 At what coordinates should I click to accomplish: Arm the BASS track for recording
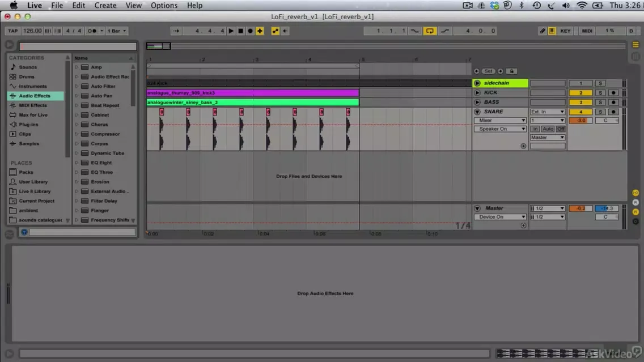(613, 102)
